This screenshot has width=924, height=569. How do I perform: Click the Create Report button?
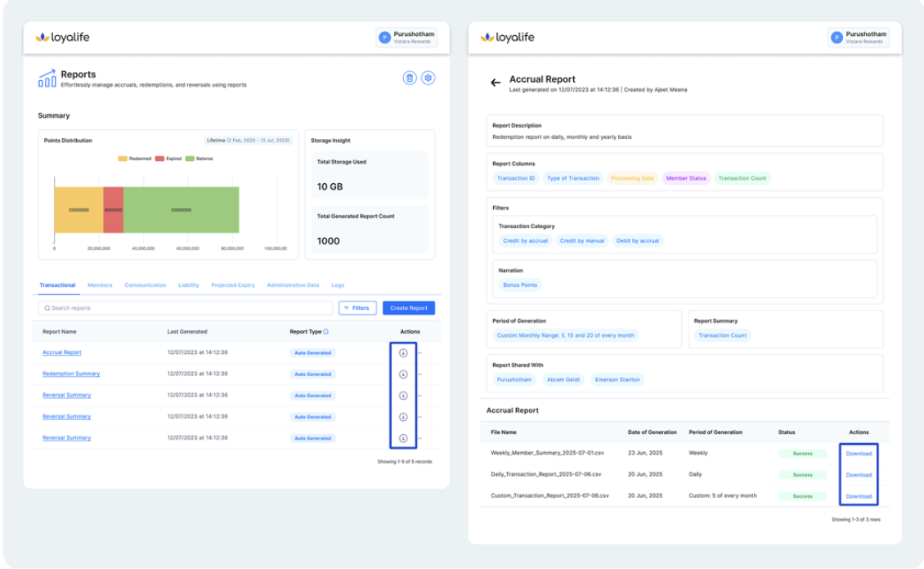408,308
